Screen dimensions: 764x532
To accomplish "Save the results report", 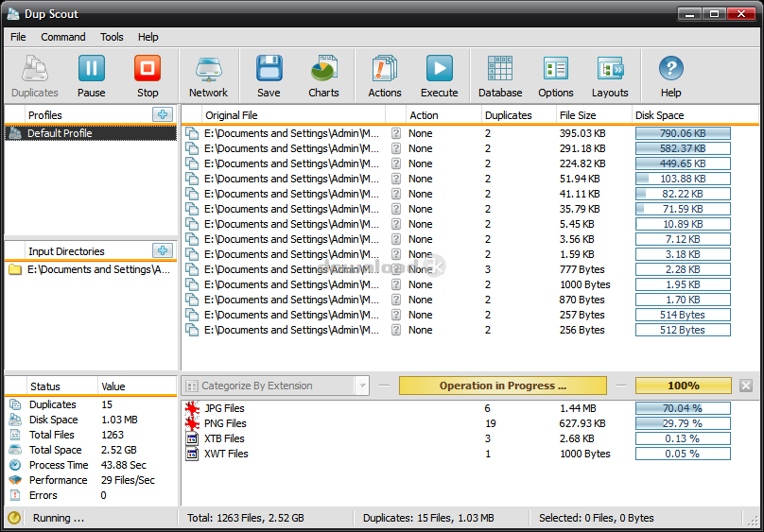I will click(x=269, y=77).
